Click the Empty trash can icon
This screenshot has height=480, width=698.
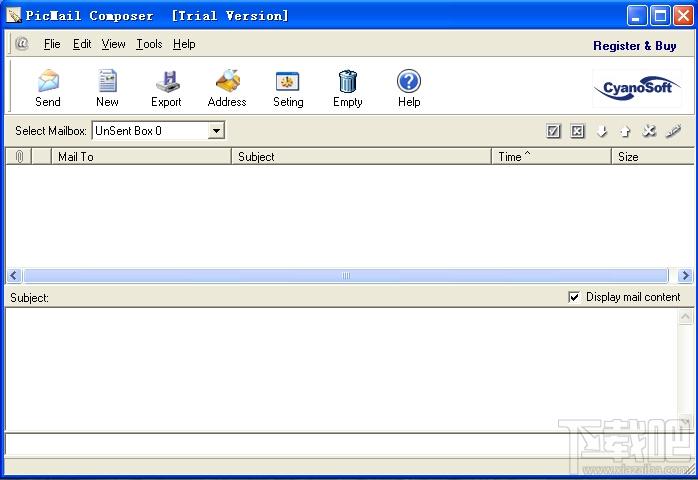pos(348,89)
